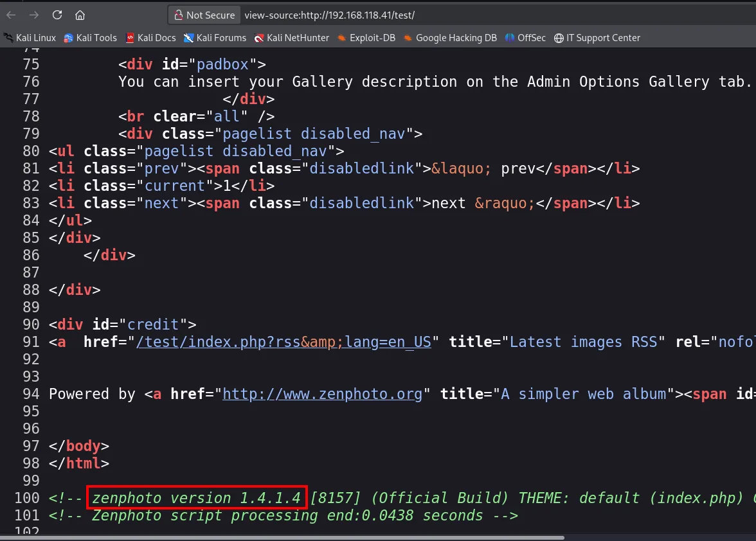The image size is (756, 541).
Task: Open the Kali Forums bookmark
Action: point(215,37)
